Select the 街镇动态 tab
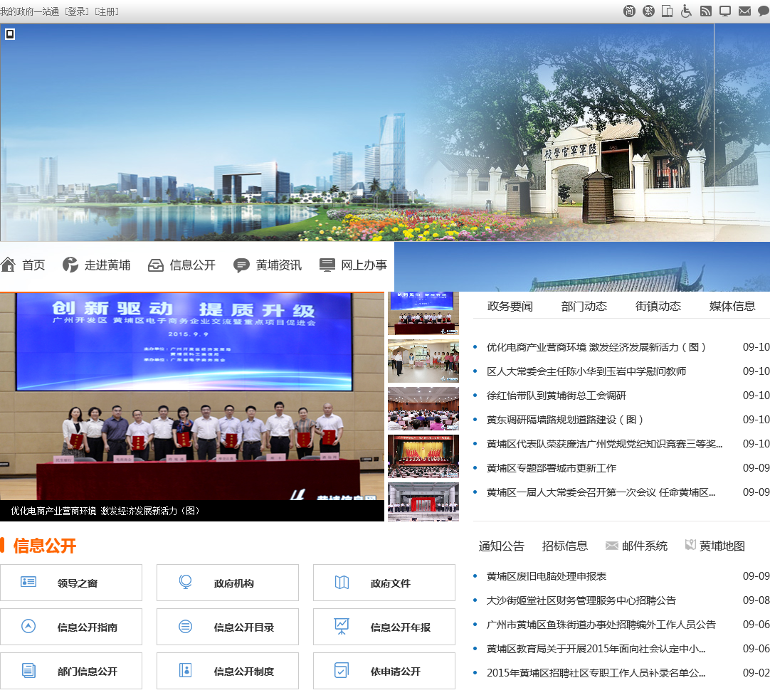 (658, 307)
